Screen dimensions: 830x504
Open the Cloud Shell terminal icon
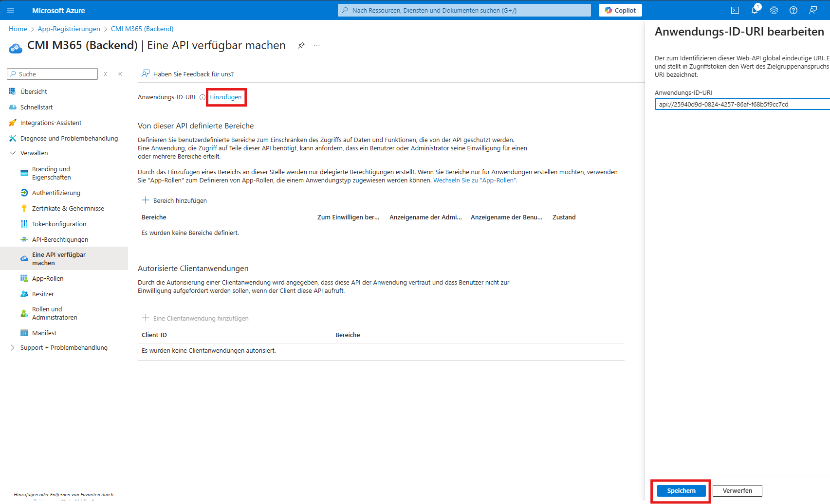coord(735,10)
